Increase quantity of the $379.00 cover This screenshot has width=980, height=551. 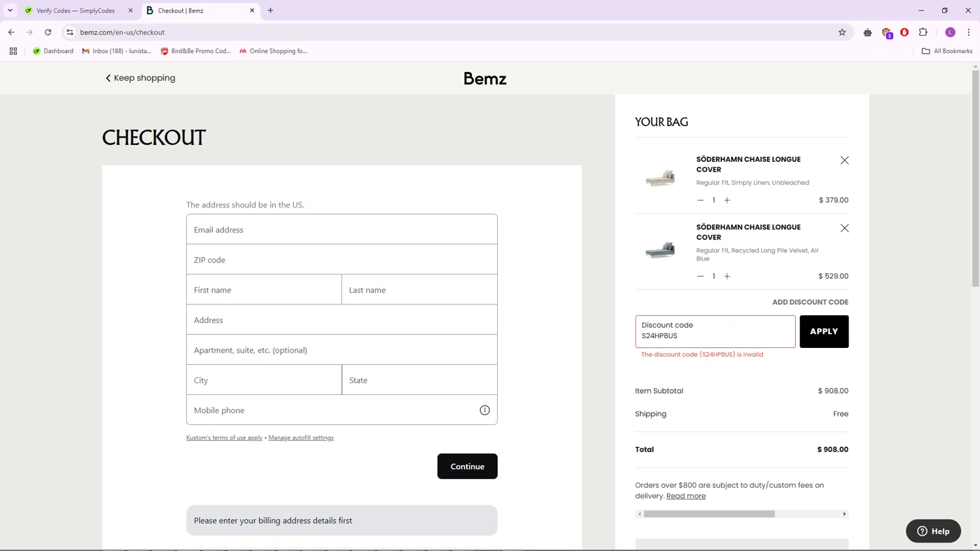[727, 200]
